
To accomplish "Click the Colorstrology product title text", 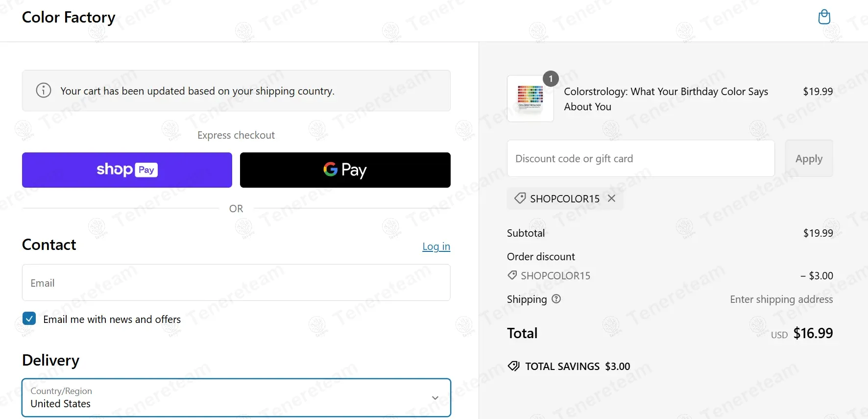I will pyautogui.click(x=666, y=99).
